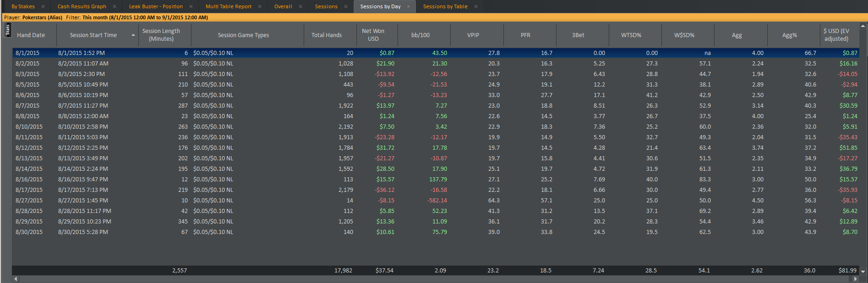Open the Cash Results Graph tab
This screenshot has width=868, height=283.
pyautogui.click(x=82, y=6)
